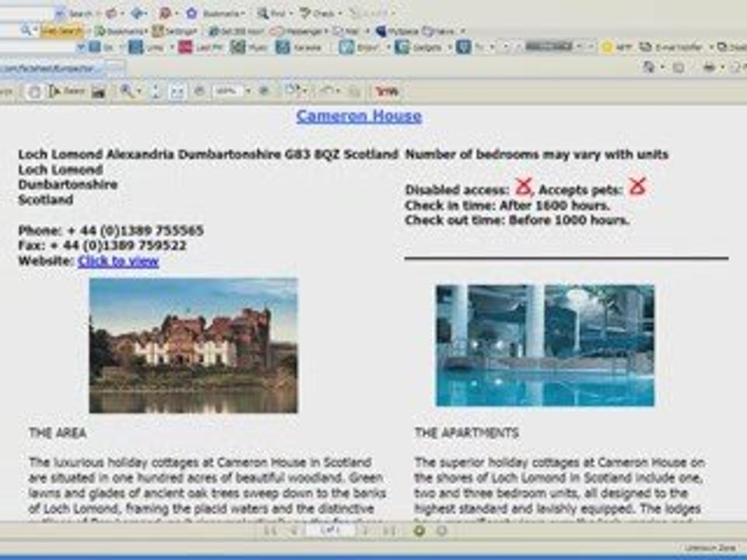The width and height of the screenshot is (747, 560).
Task: Click the Karaoke toolbar icon
Action: (x=282, y=47)
